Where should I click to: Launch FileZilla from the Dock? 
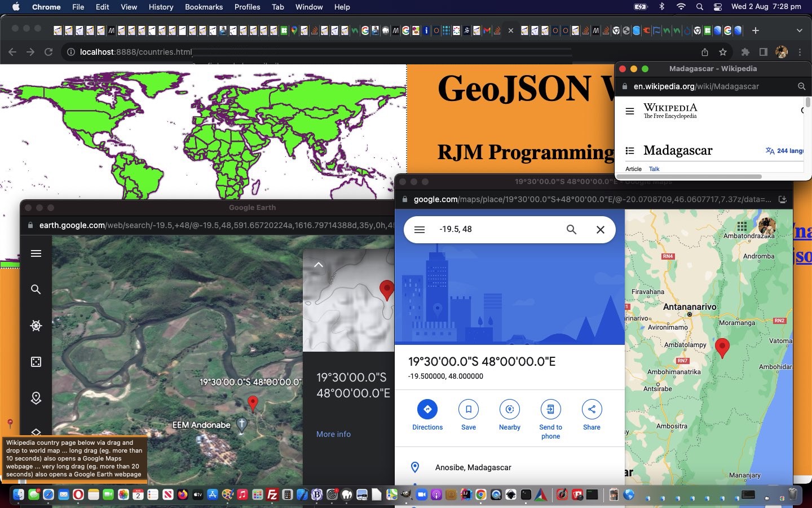point(272,495)
